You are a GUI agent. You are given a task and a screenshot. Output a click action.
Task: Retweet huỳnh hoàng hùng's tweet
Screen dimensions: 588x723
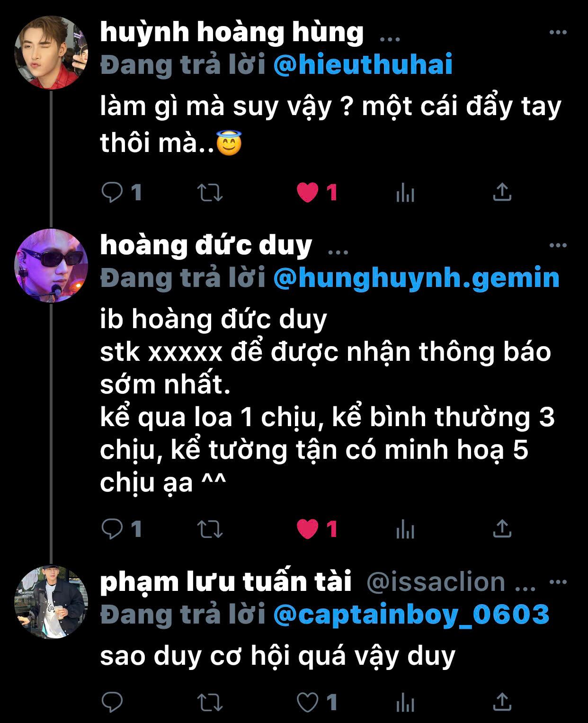209,193
